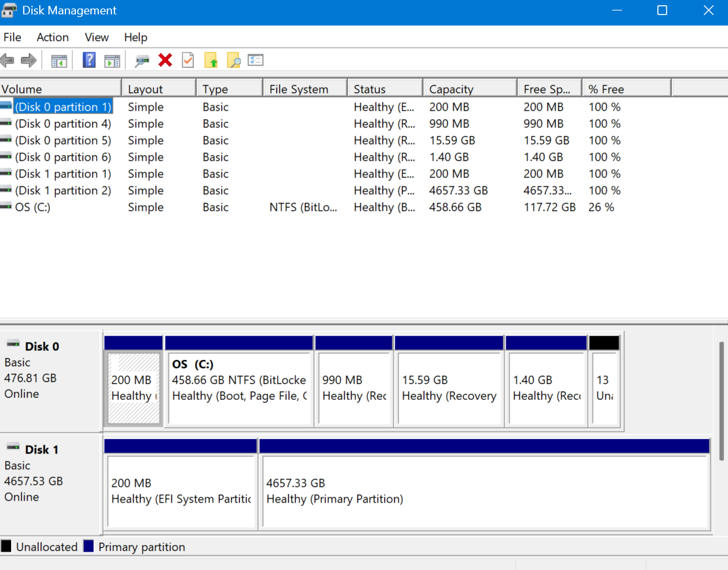This screenshot has width=728, height=570.
Task: Sort by the Capacity column header
Action: tap(470, 89)
